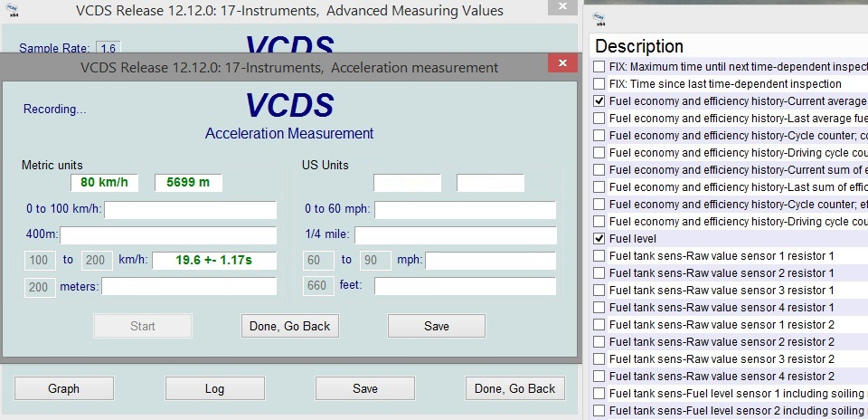Click the Sample Rate value 1.6
868x420 pixels.
point(108,48)
